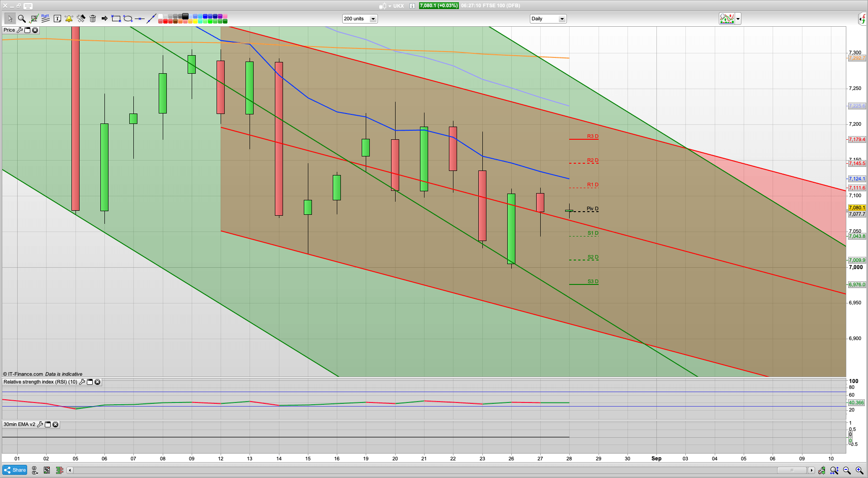868x478 pixels.
Task: Click the 40.366 RSI value label
Action: 856,402
